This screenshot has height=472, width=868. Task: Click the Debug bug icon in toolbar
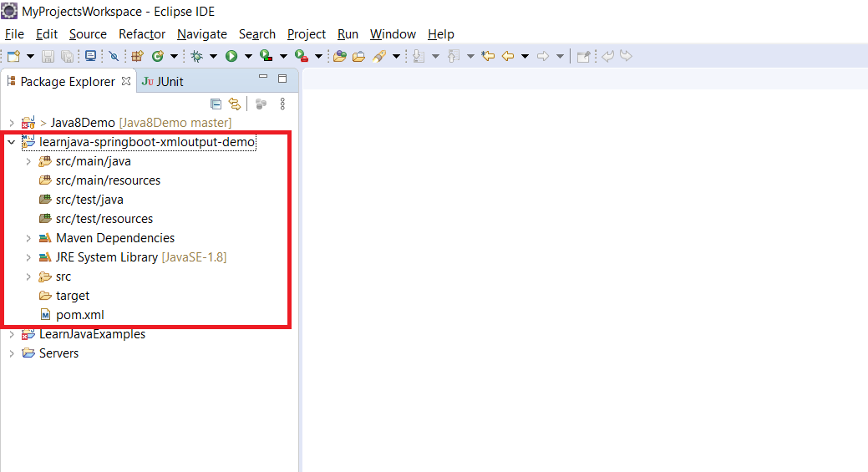point(196,56)
